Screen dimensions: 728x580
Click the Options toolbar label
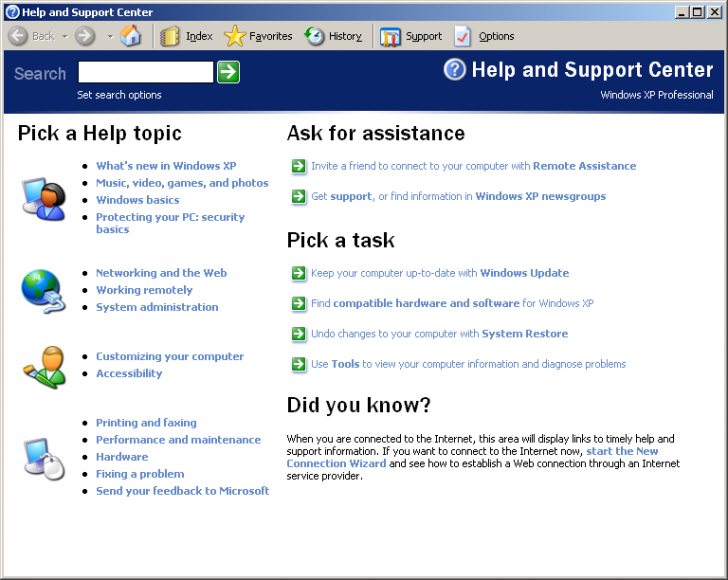[496, 36]
